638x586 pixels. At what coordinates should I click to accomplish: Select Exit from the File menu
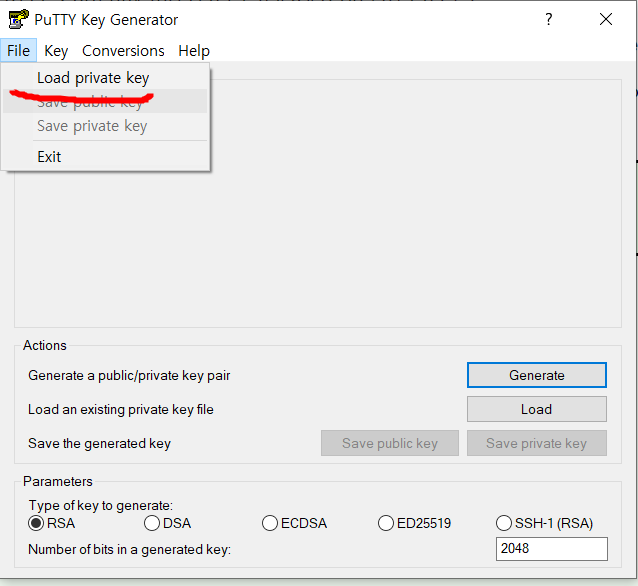[105, 157]
